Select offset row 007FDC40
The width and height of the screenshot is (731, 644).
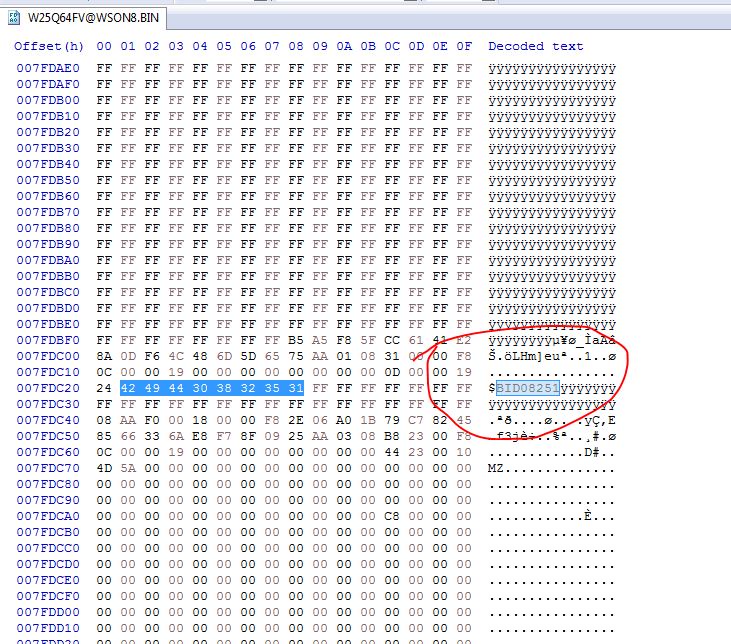tap(48, 420)
